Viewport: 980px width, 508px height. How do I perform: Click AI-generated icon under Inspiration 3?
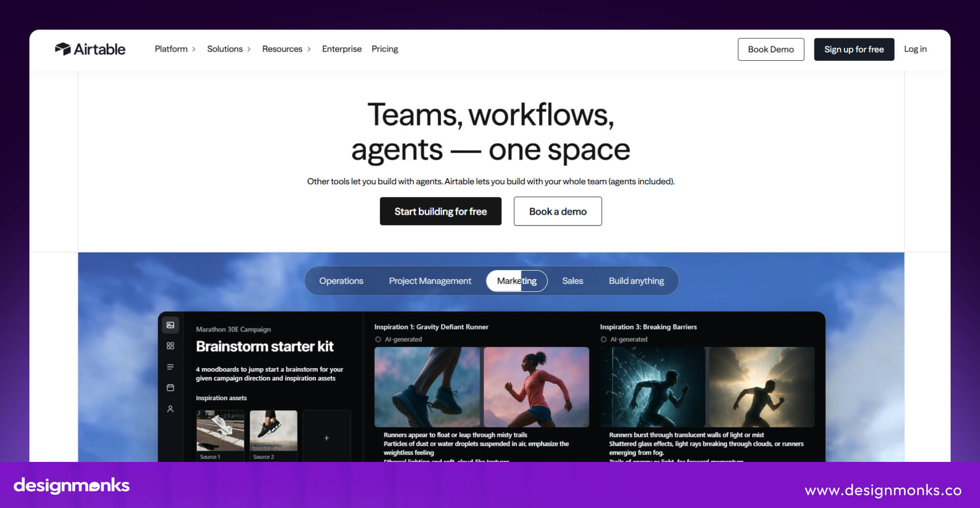(x=604, y=339)
